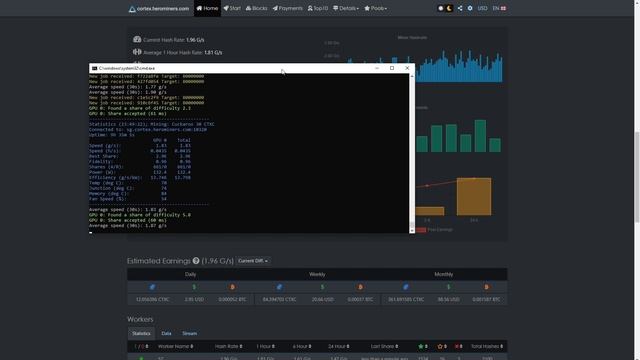Click the Weekly CTXC coin icon
Screen dimensions: 640x360
(280, 287)
